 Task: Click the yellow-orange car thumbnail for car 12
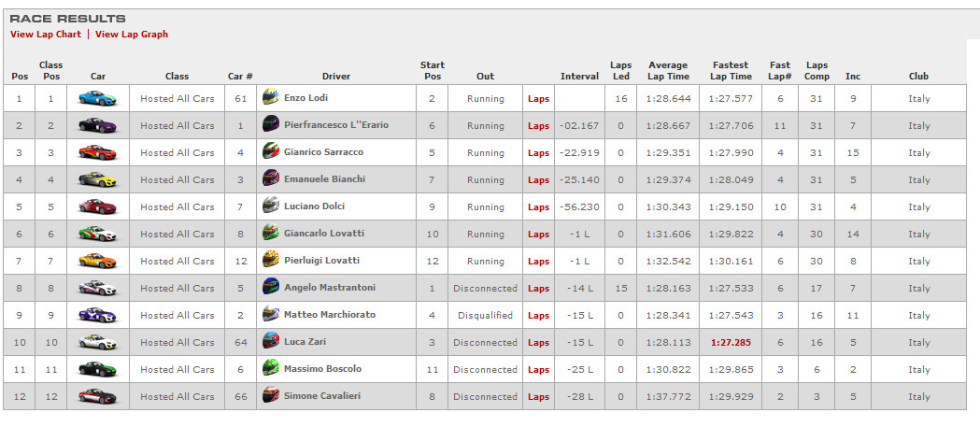pyautogui.click(x=97, y=261)
